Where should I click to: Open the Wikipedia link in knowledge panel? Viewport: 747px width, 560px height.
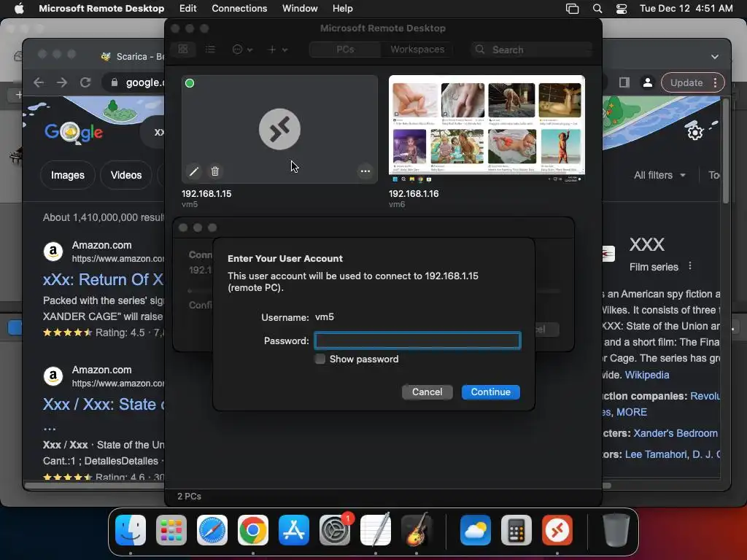pyautogui.click(x=647, y=375)
